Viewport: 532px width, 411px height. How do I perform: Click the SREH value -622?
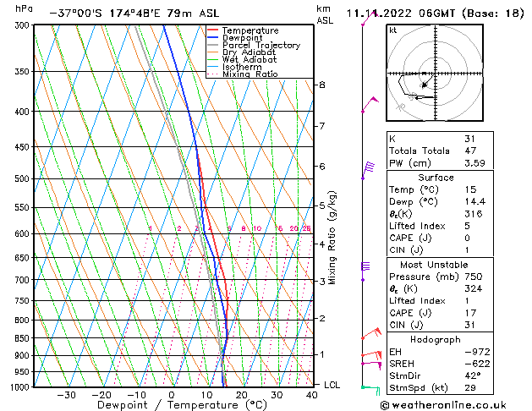click(x=477, y=364)
